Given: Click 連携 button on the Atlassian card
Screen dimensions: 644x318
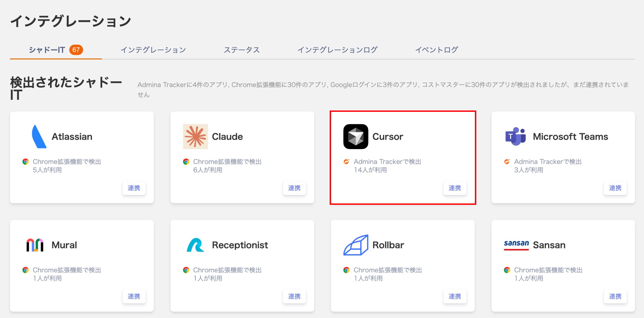Looking at the screenshot, I should [134, 188].
